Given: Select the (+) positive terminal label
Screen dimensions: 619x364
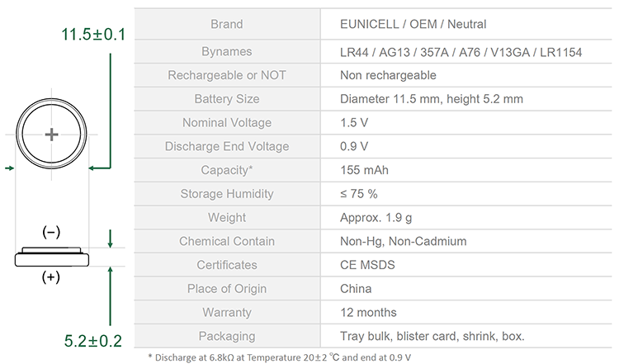Looking at the screenshot, I should pos(51,277).
